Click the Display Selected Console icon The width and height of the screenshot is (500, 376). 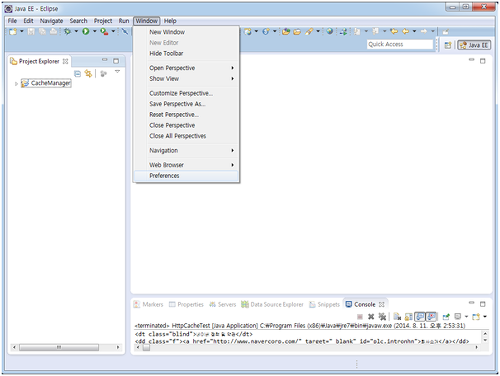tap(458, 316)
